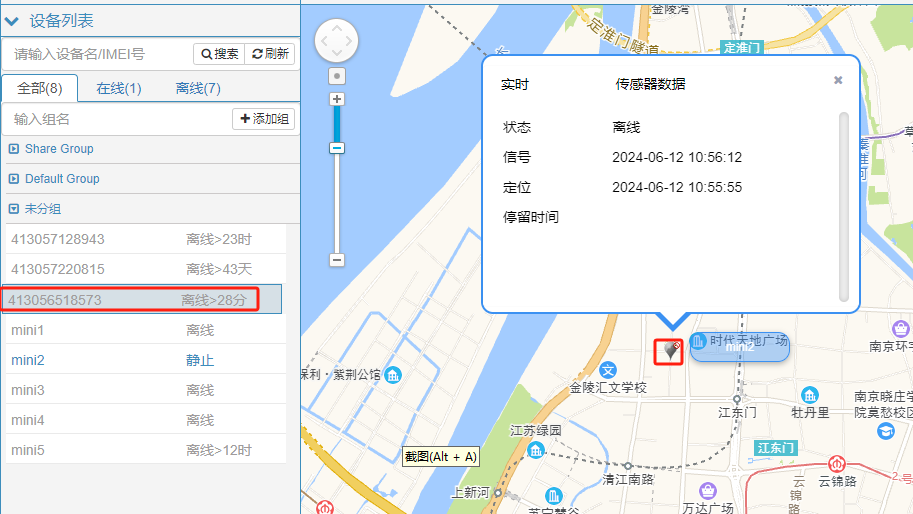Image resolution: width=913 pixels, height=514 pixels.
Task: Open the 传感器数据 tab in the popup
Action: [x=650, y=85]
